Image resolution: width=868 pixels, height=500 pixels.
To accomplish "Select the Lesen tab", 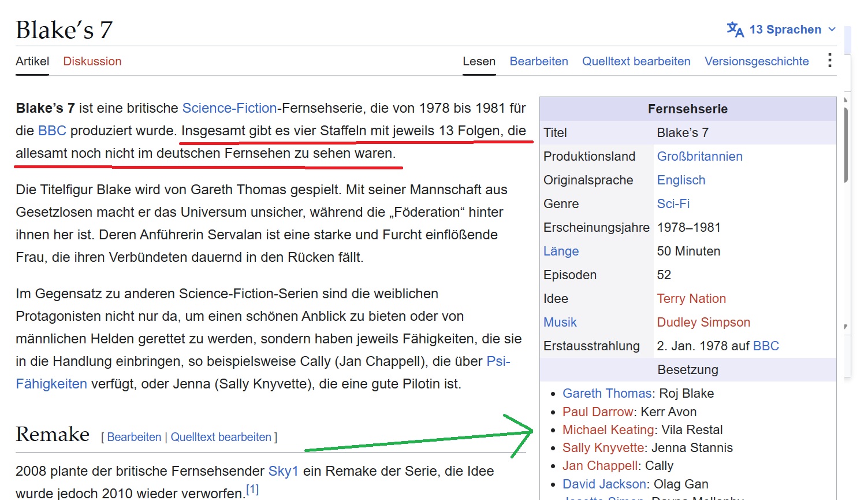I will [x=479, y=61].
